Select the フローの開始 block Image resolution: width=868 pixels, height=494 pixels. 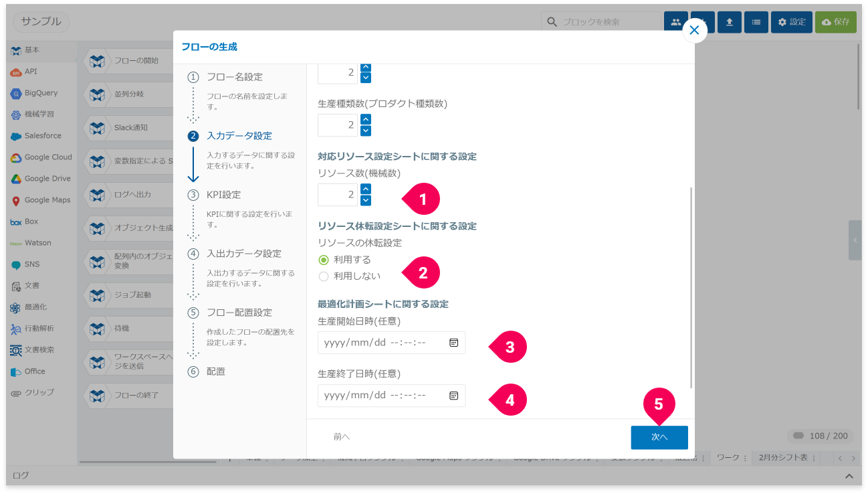pos(128,61)
